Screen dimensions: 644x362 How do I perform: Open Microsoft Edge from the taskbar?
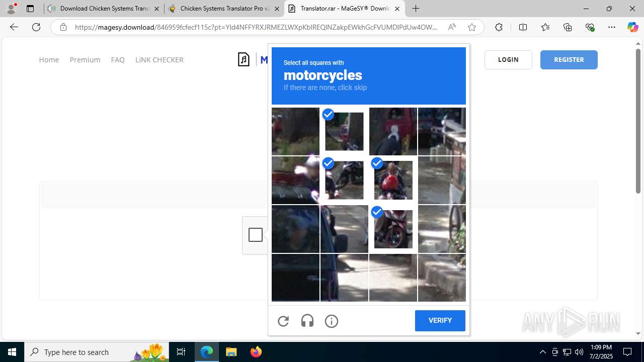pyautogui.click(x=207, y=352)
